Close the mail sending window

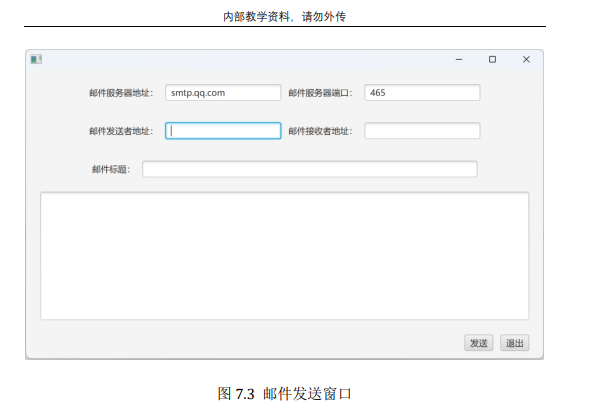pos(526,60)
